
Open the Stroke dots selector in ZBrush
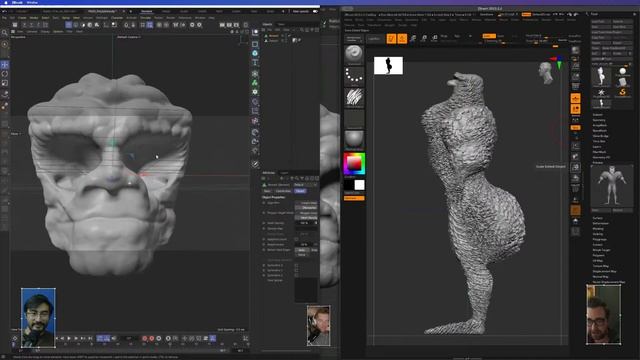tap(354, 76)
